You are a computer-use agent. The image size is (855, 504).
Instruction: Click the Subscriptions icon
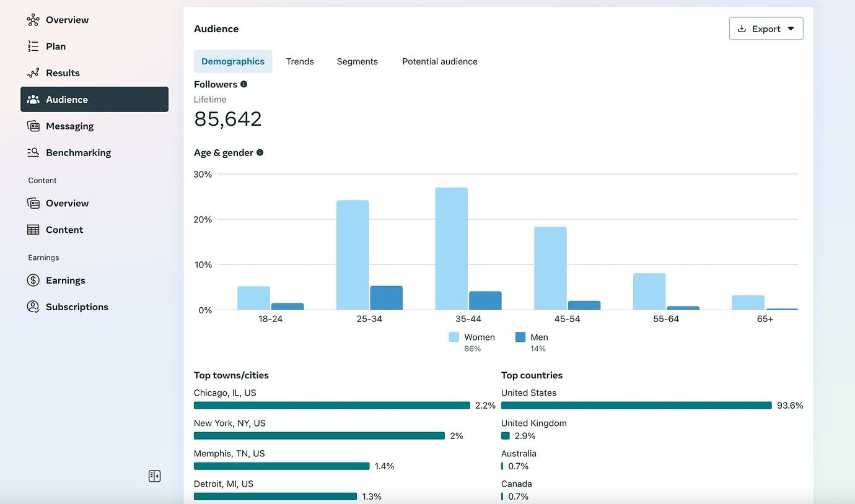tap(33, 307)
